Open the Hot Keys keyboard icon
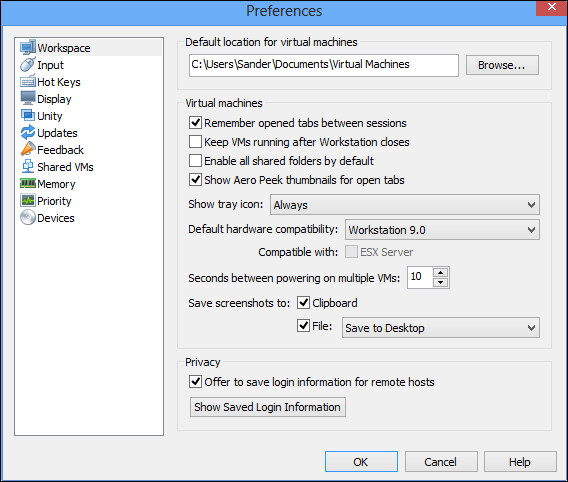Screen dimensions: 568x482 [28, 82]
